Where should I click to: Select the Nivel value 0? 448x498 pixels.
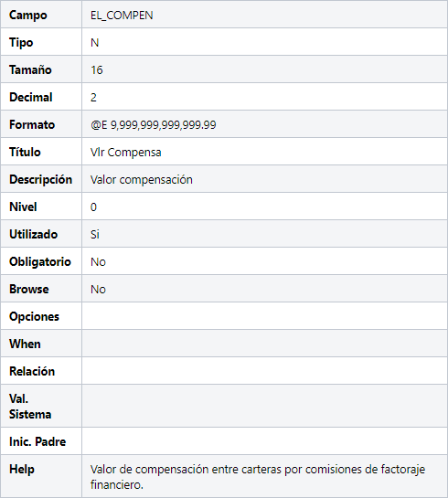(x=93, y=207)
